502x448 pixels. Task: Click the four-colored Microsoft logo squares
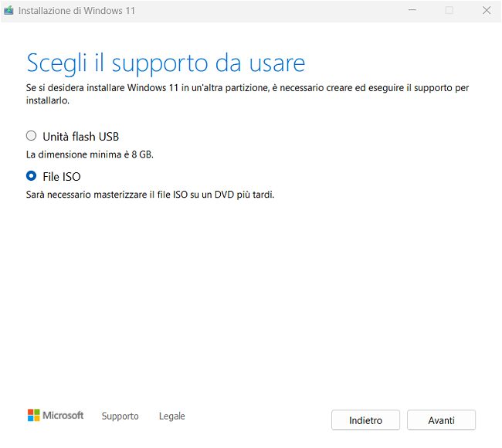click(x=33, y=416)
